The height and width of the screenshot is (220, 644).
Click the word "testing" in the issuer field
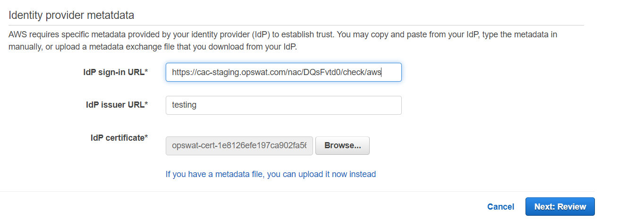tap(184, 105)
